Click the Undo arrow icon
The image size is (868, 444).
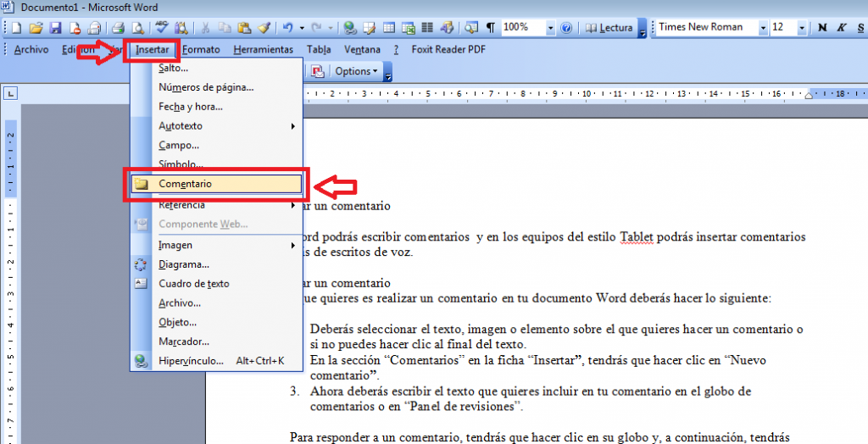[288, 27]
